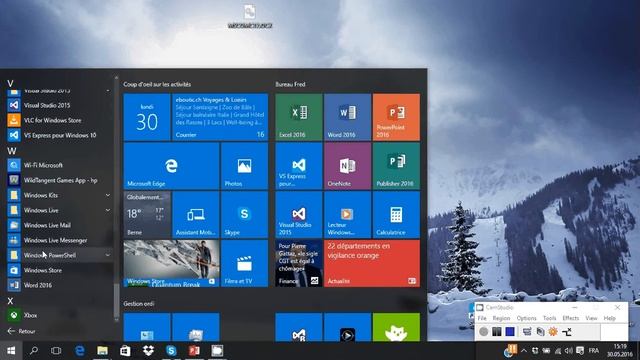Open CamStudio Region menu
Viewport: 640px width, 360px height.
pos(501,318)
